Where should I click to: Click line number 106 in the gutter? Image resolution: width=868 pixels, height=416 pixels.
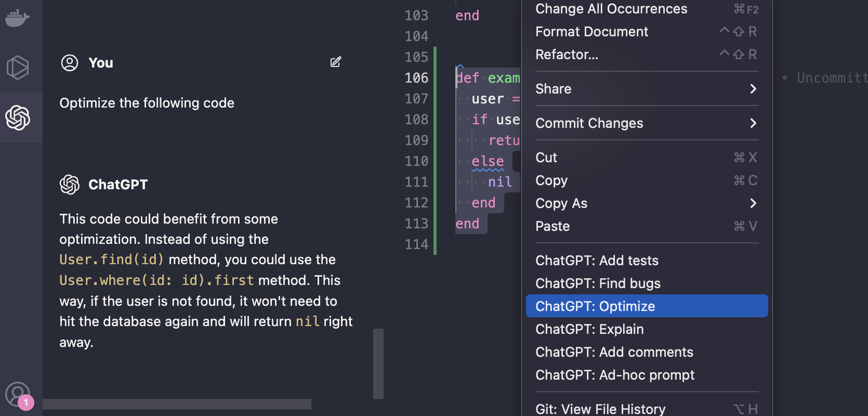(416, 78)
